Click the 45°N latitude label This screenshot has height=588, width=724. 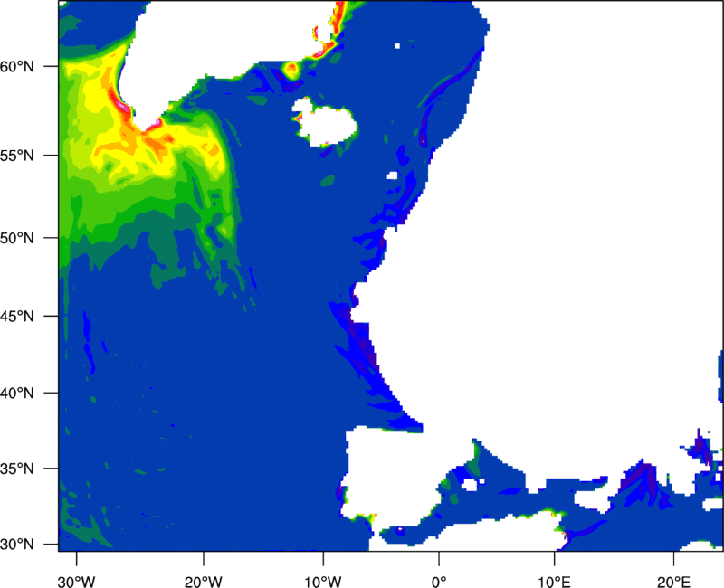17,316
